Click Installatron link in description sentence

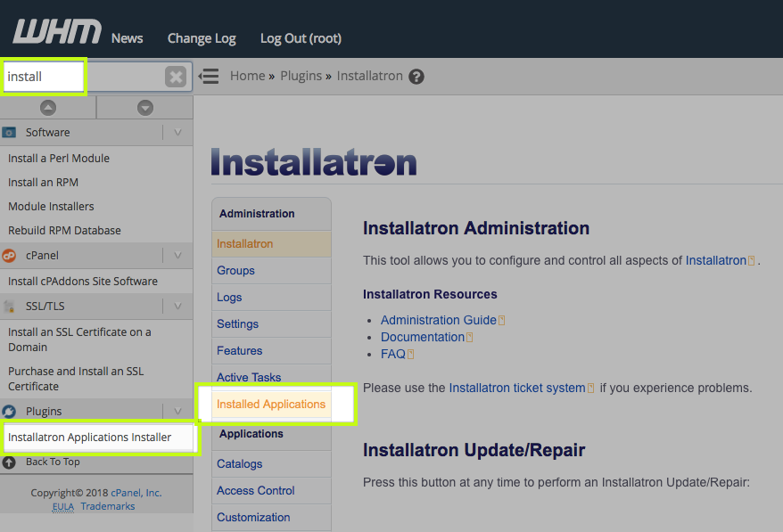tap(715, 260)
